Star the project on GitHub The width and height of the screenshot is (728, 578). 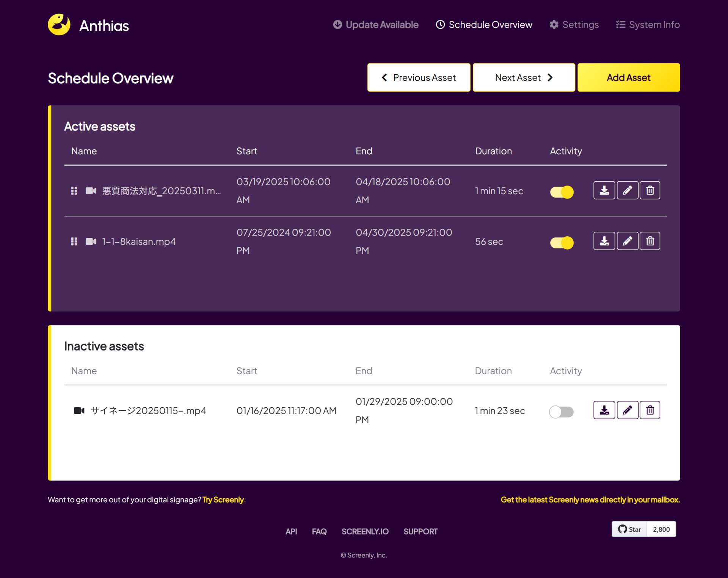[629, 529]
